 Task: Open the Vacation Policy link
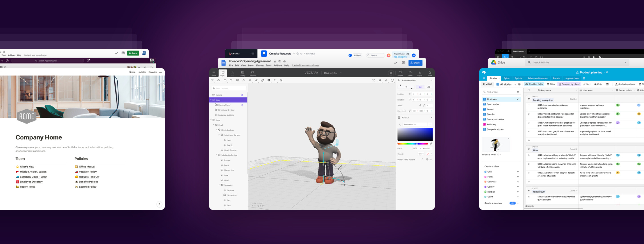click(87, 172)
